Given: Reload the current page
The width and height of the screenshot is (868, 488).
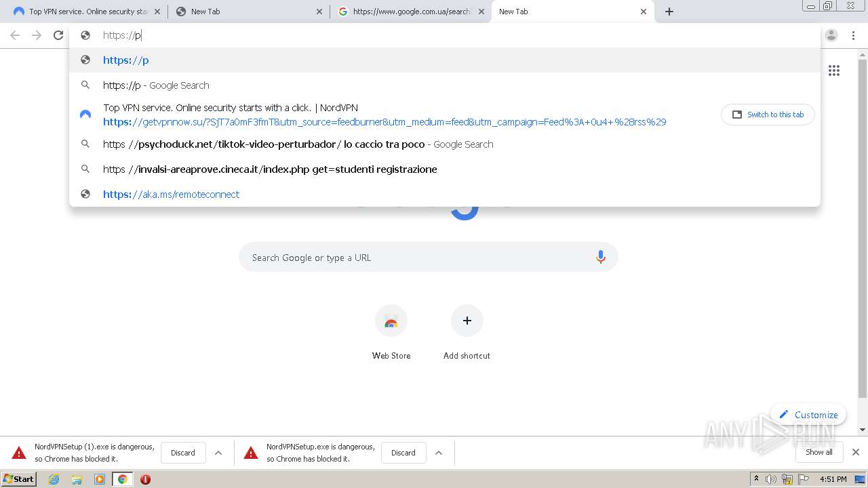Looking at the screenshot, I should click(x=58, y=35).
